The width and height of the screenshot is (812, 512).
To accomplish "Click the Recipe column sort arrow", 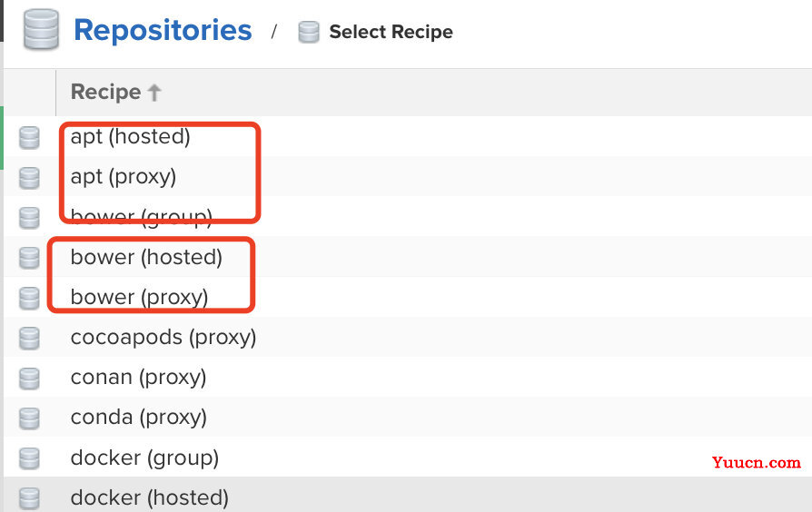I will pos(154,93).
